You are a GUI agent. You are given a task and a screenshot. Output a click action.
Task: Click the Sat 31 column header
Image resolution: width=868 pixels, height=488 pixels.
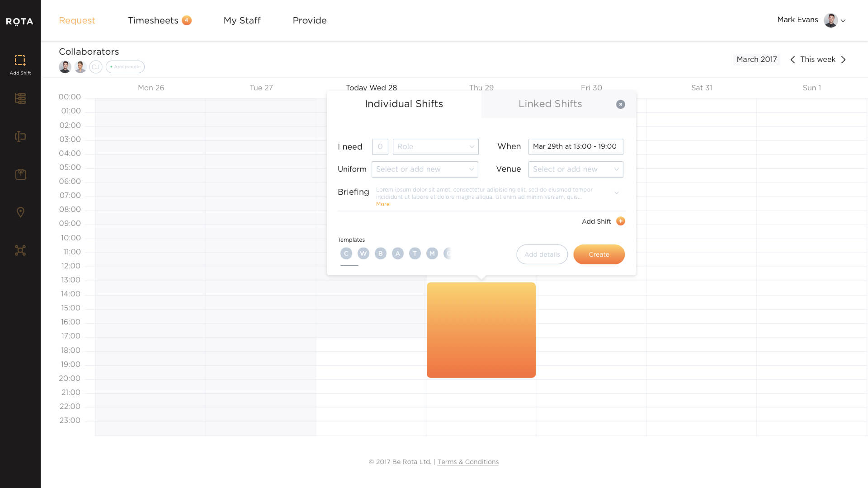click(x=702, y=88)
